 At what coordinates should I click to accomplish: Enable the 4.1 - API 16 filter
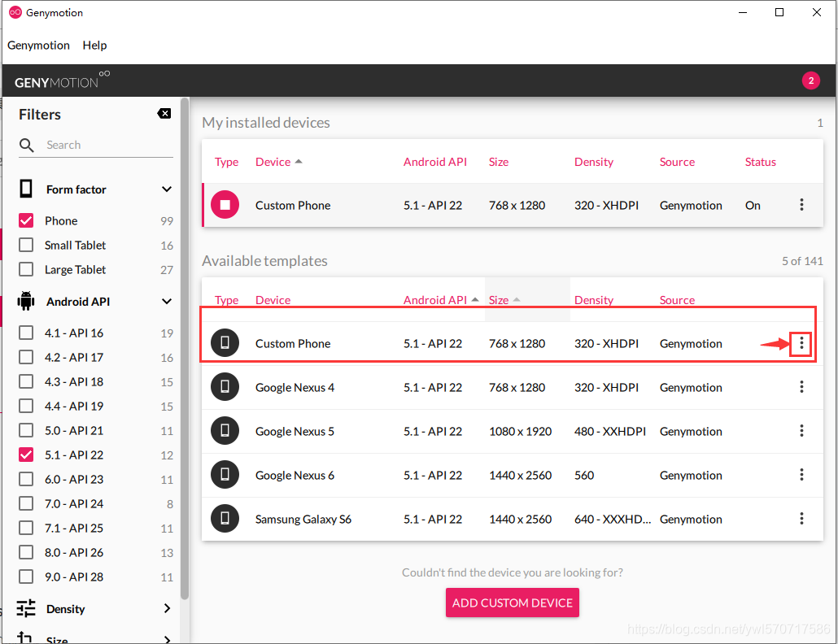pos(26,333)
